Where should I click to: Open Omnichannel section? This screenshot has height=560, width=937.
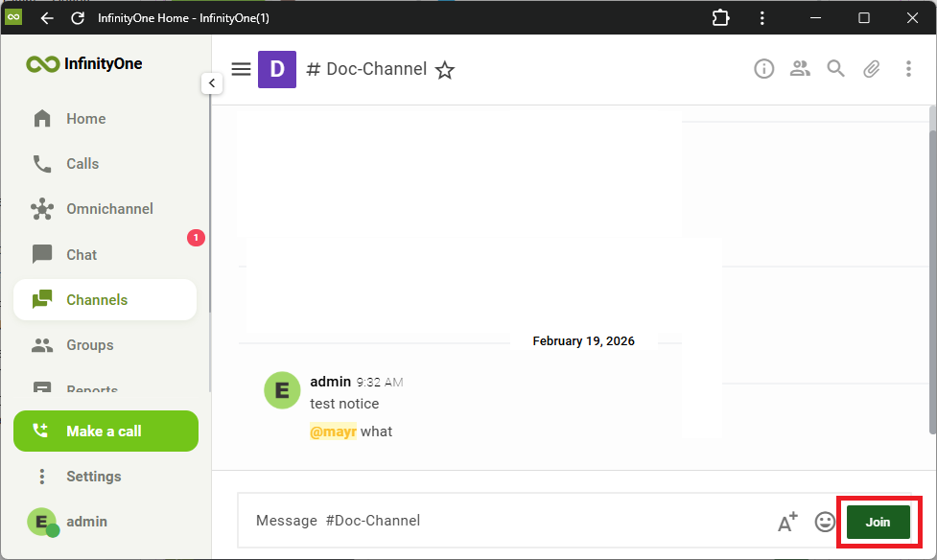tap(105, 209)
